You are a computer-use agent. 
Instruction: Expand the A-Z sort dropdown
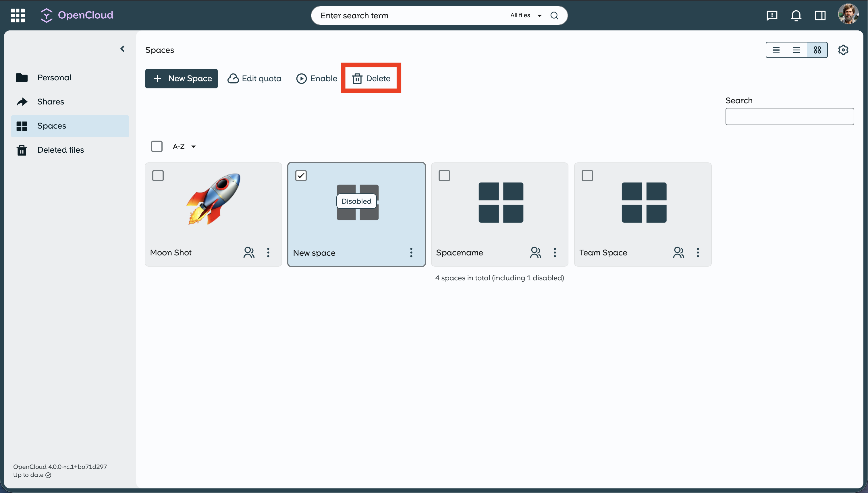(184, 146)
